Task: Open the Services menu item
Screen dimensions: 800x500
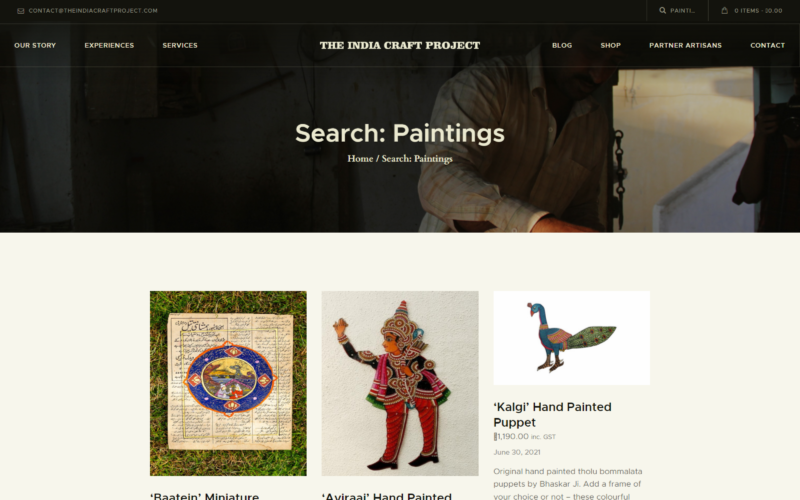Action: [x=180, y=45]
